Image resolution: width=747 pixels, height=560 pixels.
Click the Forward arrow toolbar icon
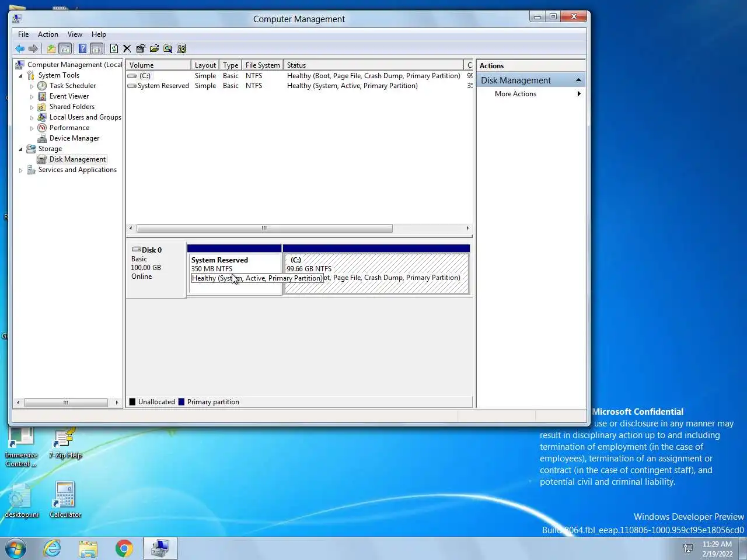tap(33, 49)
